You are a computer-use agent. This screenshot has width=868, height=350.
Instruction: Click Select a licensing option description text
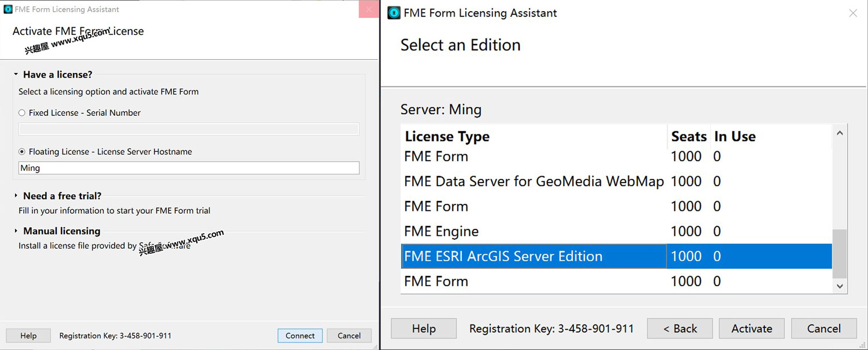point(108,92)
